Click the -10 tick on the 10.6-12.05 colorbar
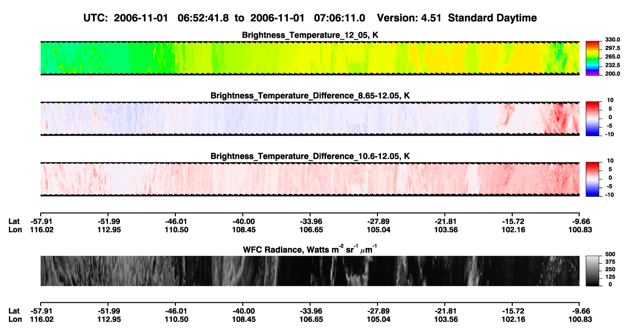The height and width of the screenshot is (330, 644). [610, 194]
